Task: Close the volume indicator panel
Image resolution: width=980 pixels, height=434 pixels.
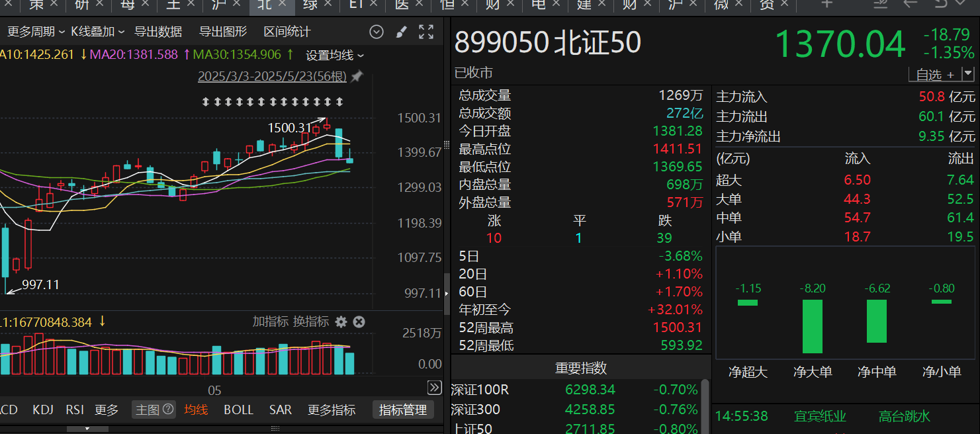Action: tap(359, 322)
